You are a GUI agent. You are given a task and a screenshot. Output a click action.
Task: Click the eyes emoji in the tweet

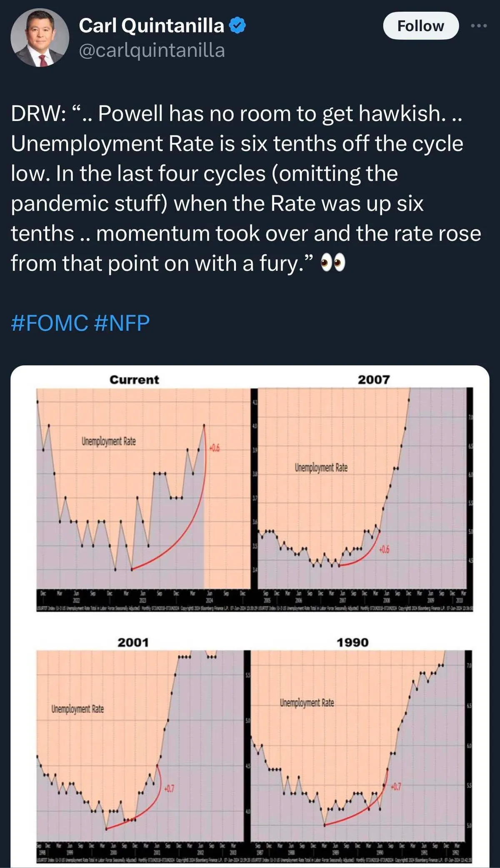332,264
